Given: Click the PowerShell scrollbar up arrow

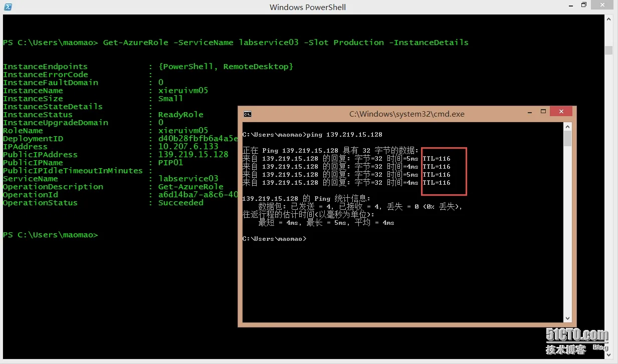Looking at the screenshot, I should click(x=608, y=19).
